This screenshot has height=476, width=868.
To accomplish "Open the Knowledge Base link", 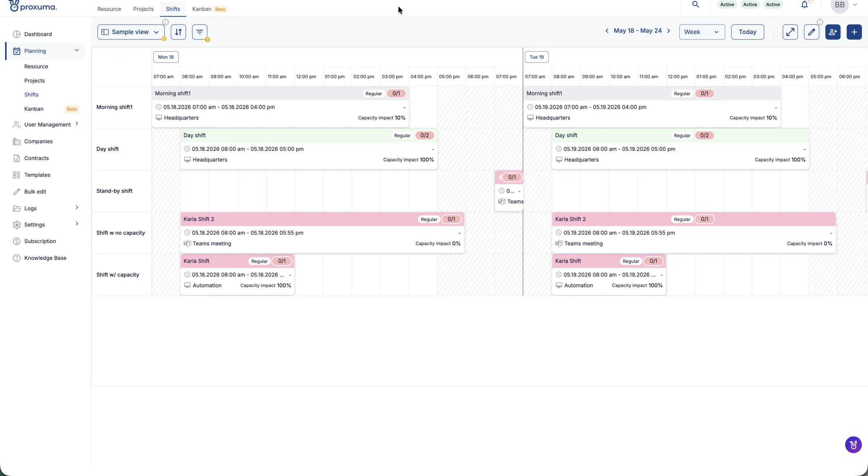I will (45, 258).
